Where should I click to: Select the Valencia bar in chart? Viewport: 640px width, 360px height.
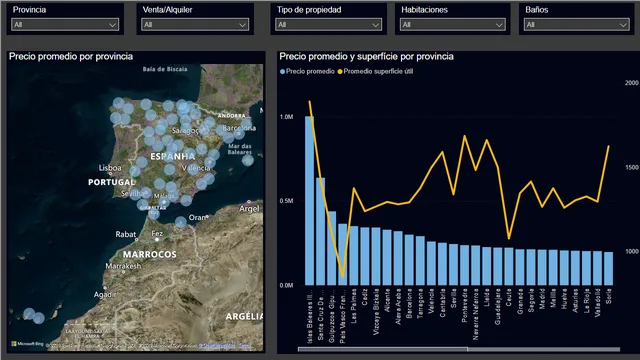tap(431, 263)
